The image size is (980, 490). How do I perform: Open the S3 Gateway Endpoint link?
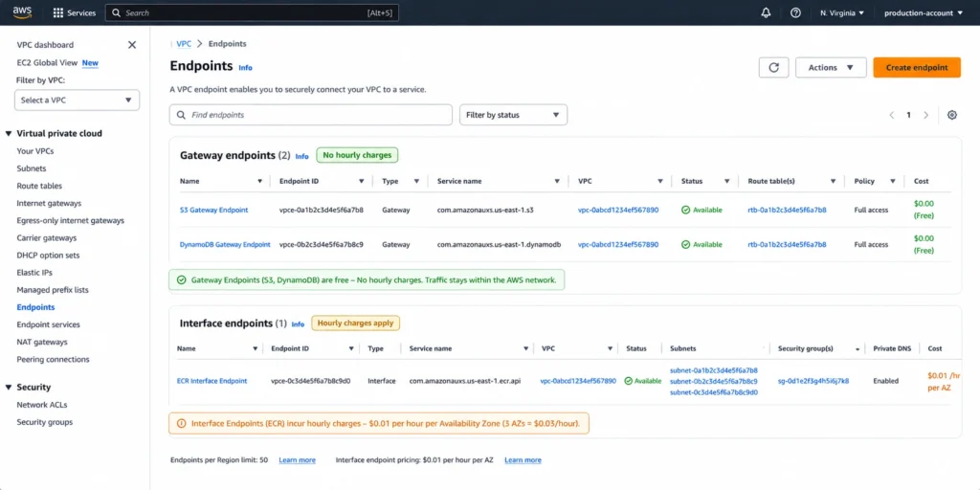point(213,210)
